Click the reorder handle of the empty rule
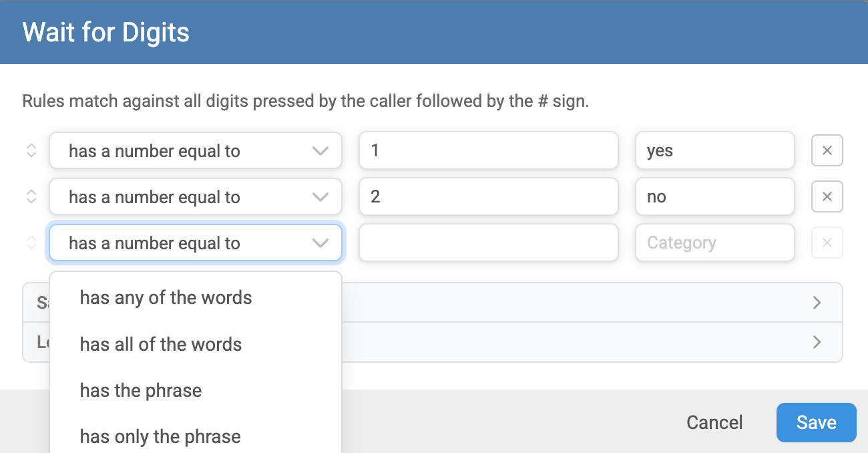 (31, 243)
